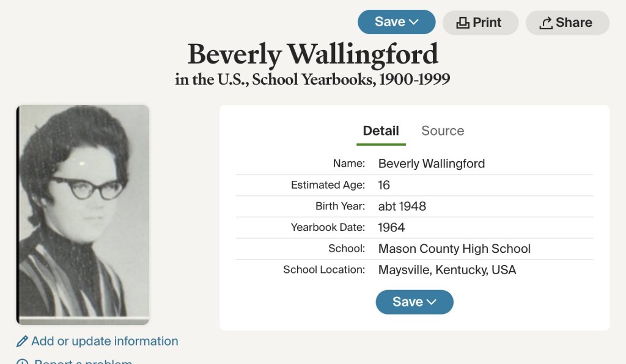This screenshot has height=364, width=626.
Task: Switch to the Detail tab
Action: point(381,131)
